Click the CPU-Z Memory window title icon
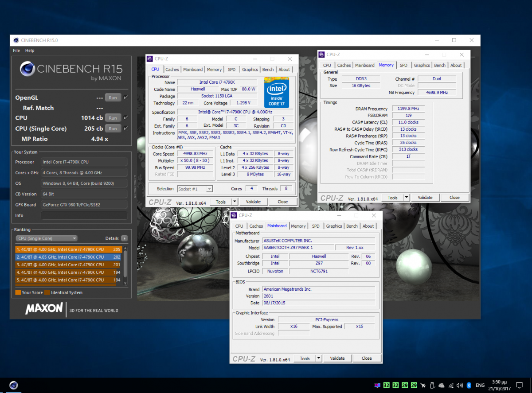The image size is (532, 393). tap(322, 54)
